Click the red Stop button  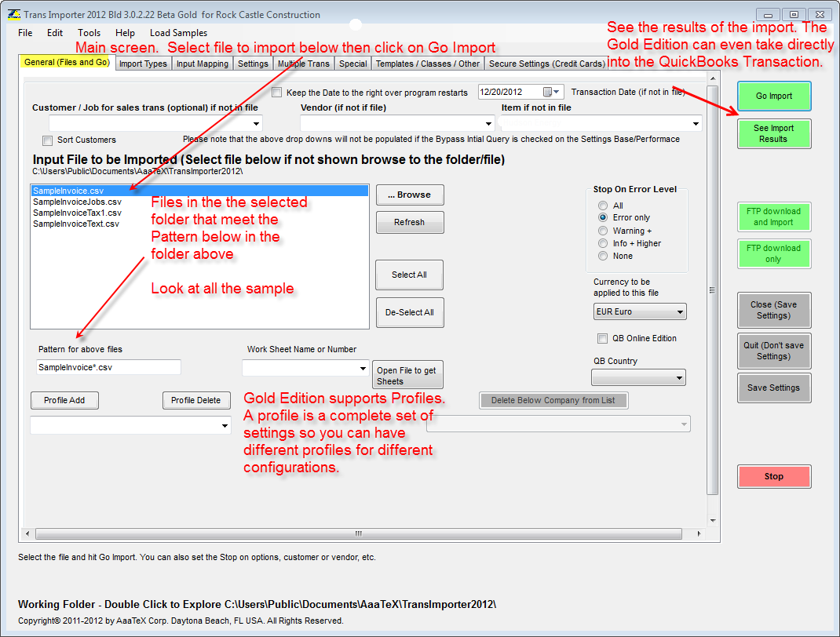click(x=774, y=476)
